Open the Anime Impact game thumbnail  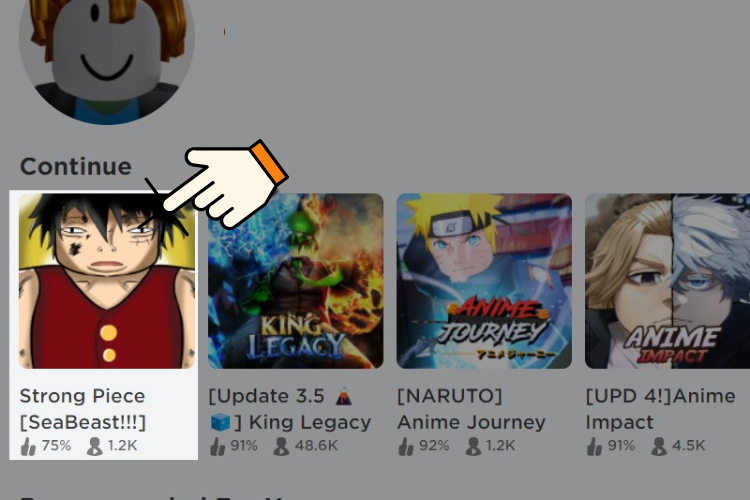point(667,281)
